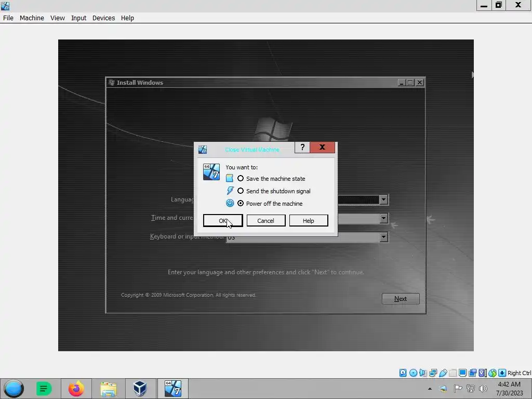Screen dimensions: 532x399
Task: Close the Close Virtual Machine dialog with X
Action: tap(322, 147)
